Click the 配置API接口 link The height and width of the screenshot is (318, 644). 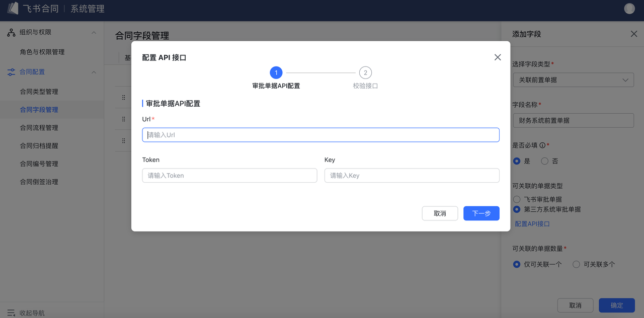tap(532, 224)
